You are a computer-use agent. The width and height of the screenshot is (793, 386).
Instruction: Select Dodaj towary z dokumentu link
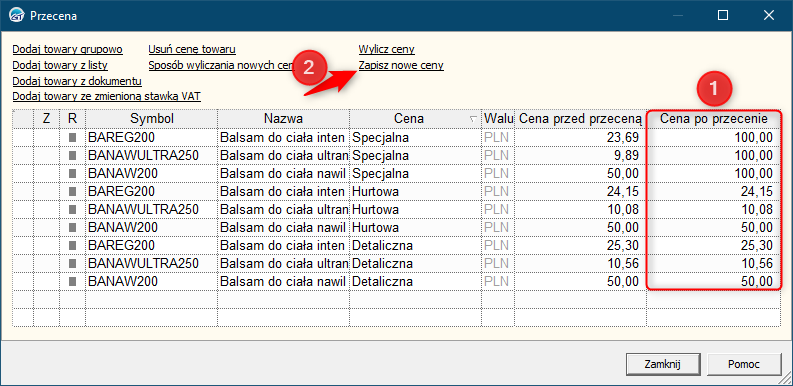pos(77,81)
